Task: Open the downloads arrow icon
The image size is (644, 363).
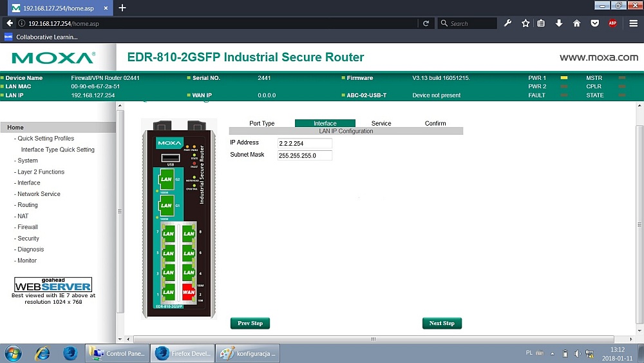Action: point(558,23)
